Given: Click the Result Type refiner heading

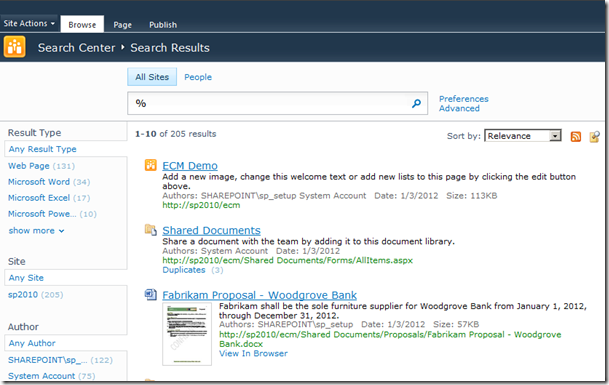Looking at the screenshot, I should tap(35, 133).
